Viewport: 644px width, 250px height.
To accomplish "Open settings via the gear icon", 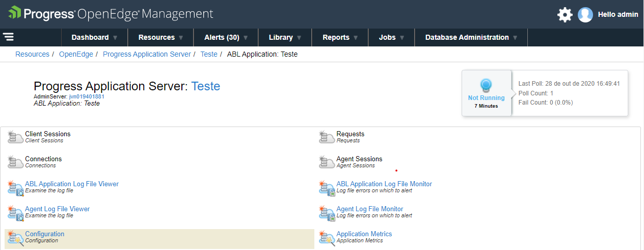I will pyautogui.click(x=565, y=14).
